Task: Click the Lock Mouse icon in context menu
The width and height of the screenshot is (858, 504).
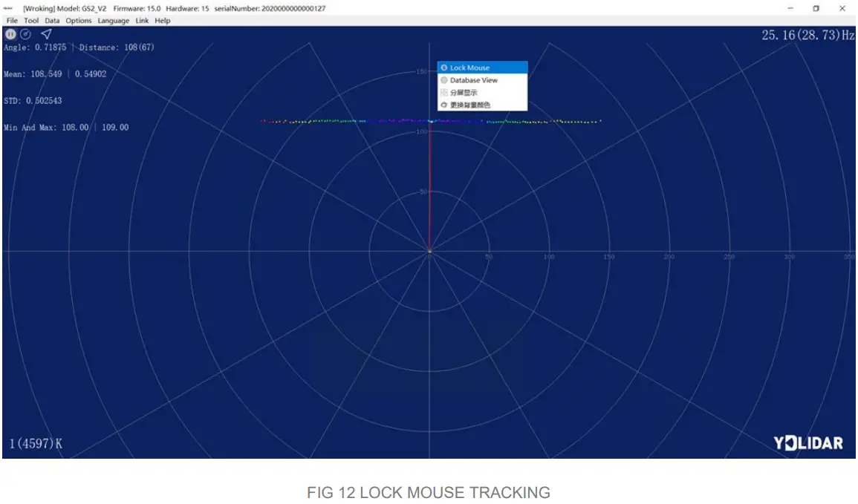Action: [x=445, y=67]
